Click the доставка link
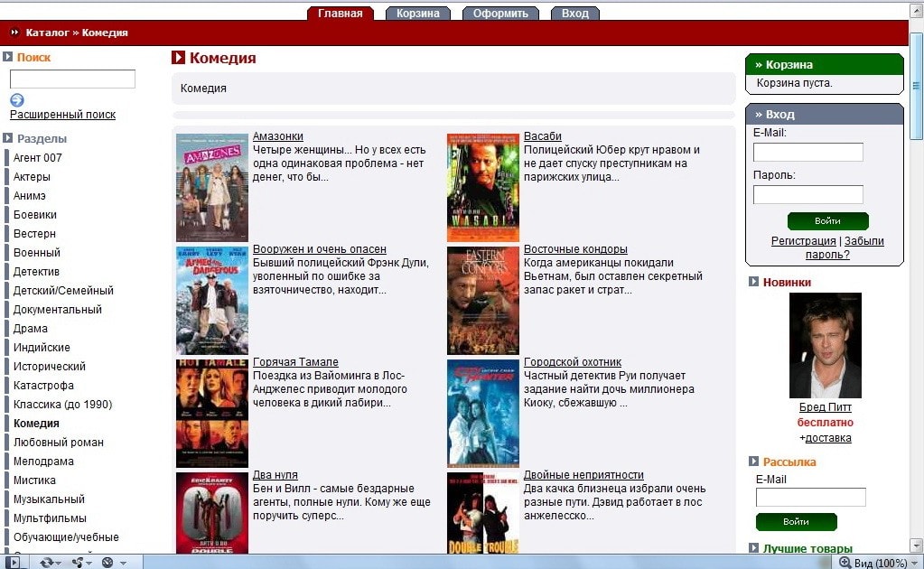The image size is (924, 569). 828,438
